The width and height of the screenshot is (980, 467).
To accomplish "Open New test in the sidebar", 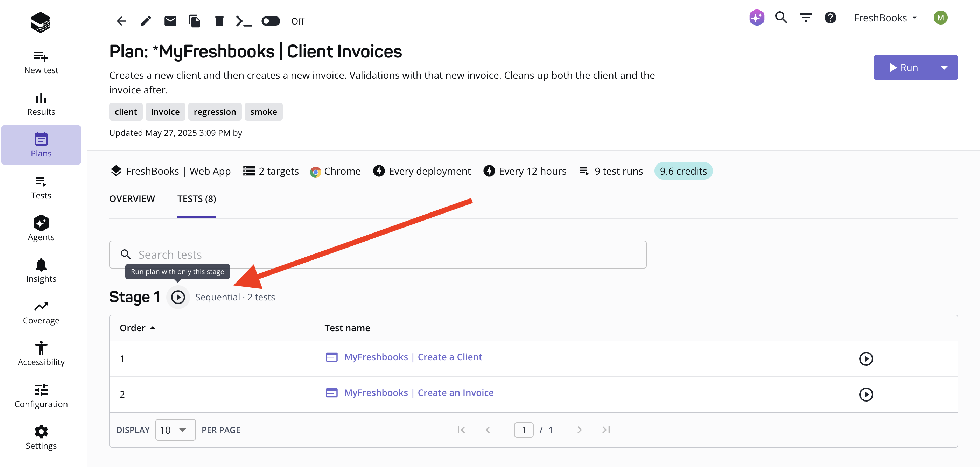I will tap(41, 62).
